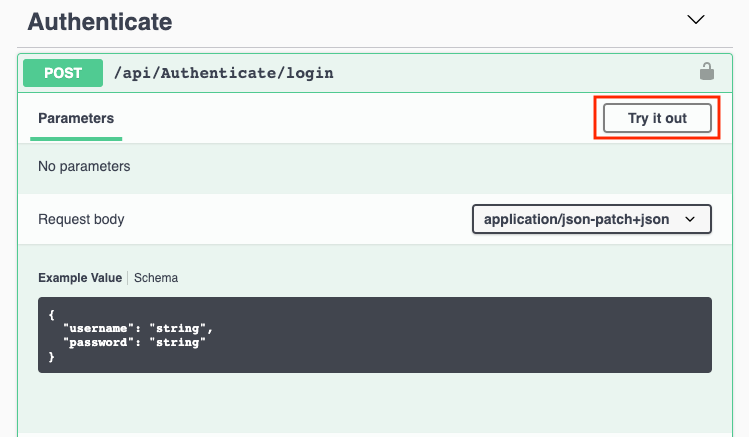Click the green POST method badge

(x=62, y=73)
